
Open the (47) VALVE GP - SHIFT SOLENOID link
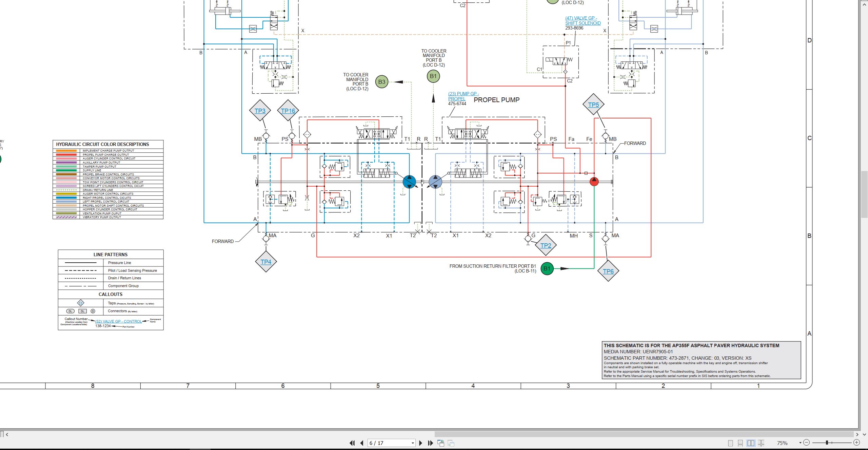pyautogui.click(x=583, y=21)
